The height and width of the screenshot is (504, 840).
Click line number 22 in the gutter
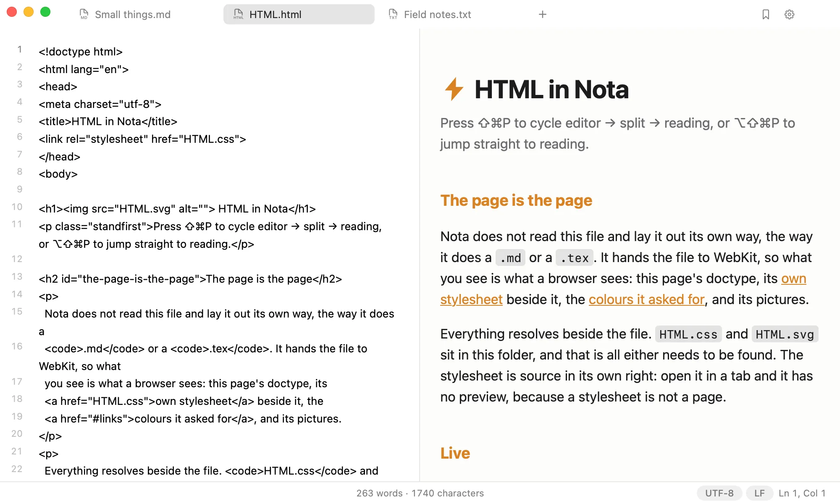(17, 469)
